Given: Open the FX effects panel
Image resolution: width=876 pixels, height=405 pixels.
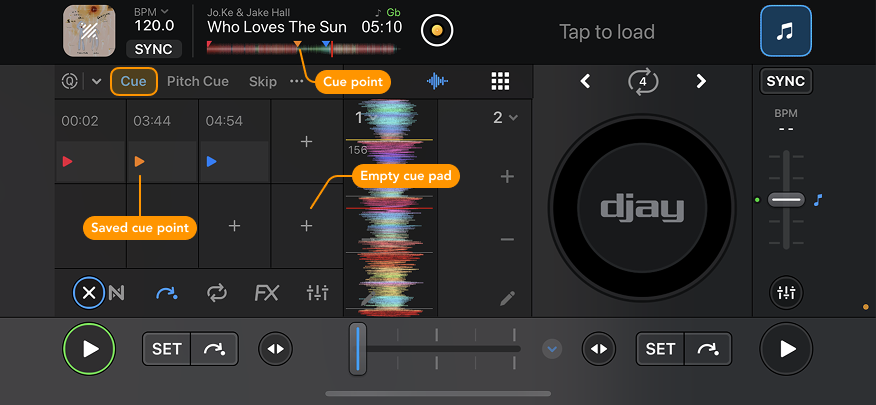Looking at the screenshot, I should tap(266, 293).
